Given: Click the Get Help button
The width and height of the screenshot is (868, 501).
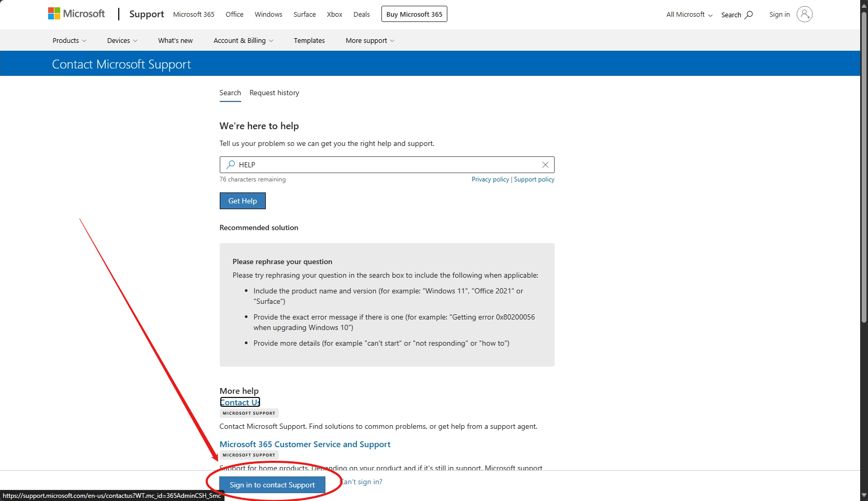Looking at the screenshot, I should [243, 201].
